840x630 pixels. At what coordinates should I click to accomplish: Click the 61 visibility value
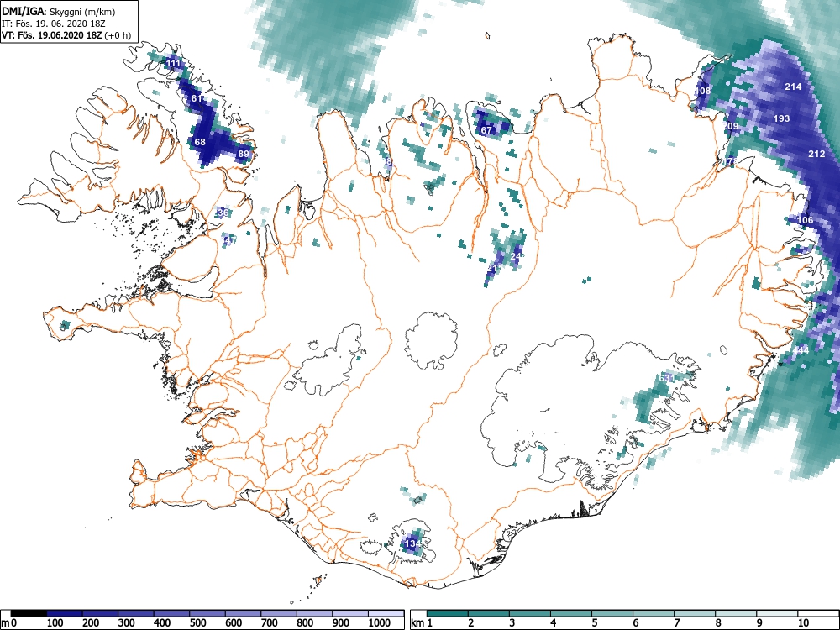point(197,98)
